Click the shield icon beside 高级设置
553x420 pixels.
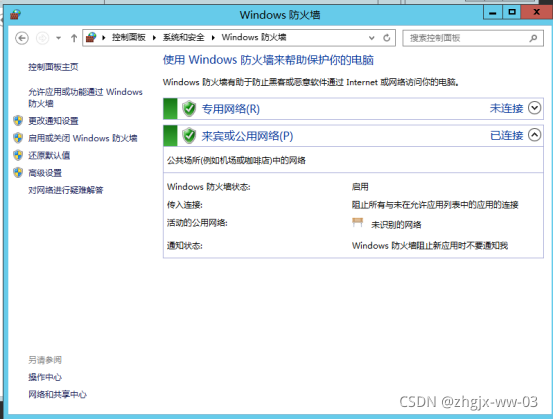[x=18, y=172]
